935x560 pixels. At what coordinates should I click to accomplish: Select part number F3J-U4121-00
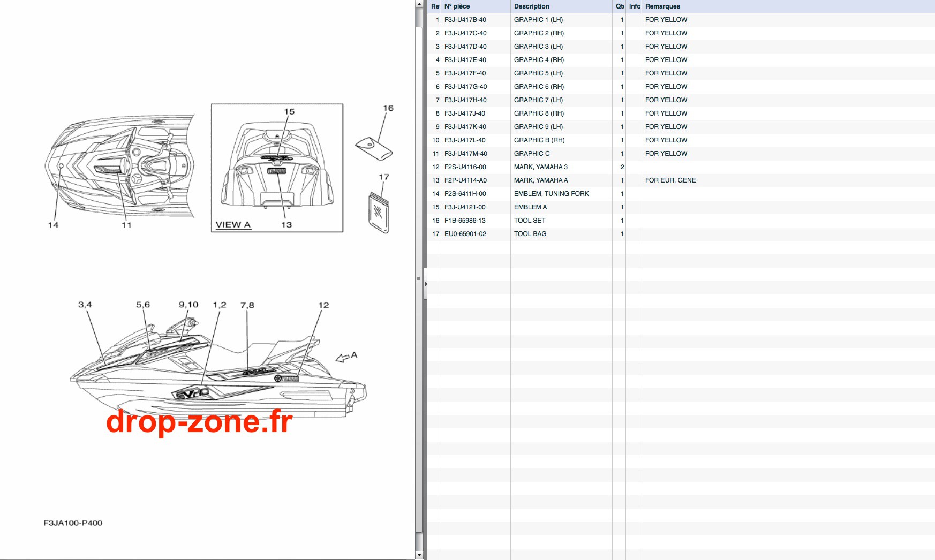click(465, 207)
